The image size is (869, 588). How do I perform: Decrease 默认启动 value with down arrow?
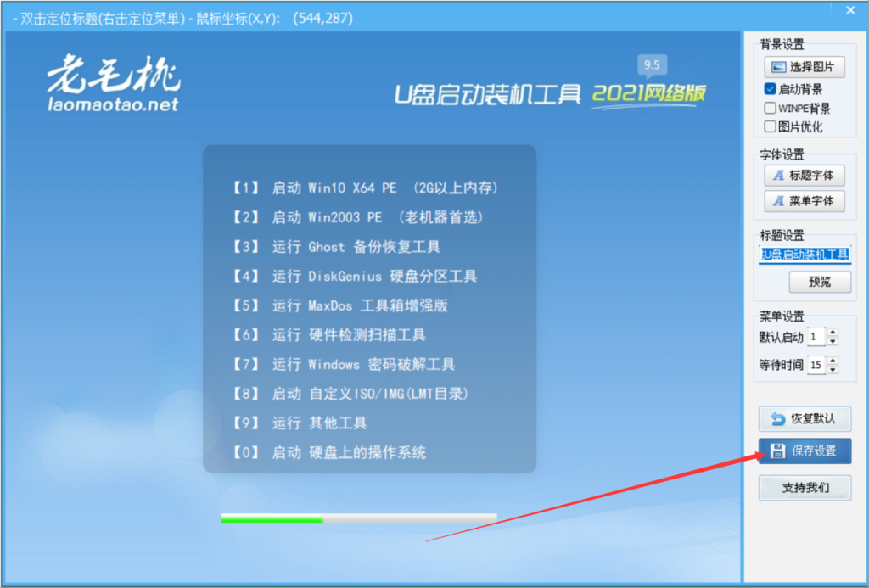coord(833,341)
